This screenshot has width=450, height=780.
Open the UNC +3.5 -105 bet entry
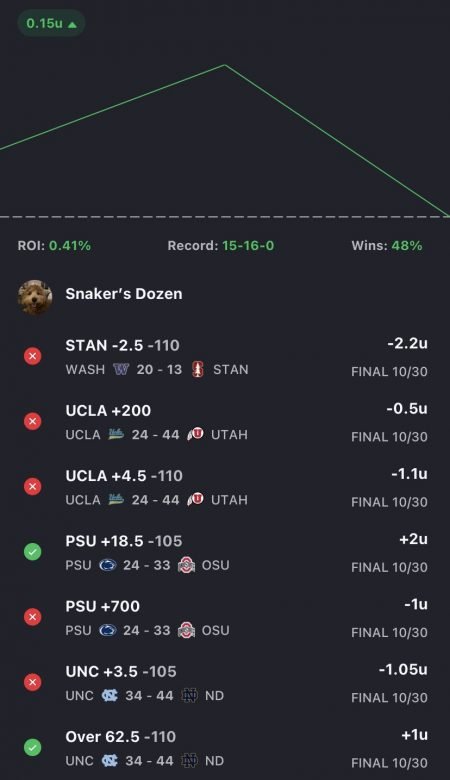[225, 682]
